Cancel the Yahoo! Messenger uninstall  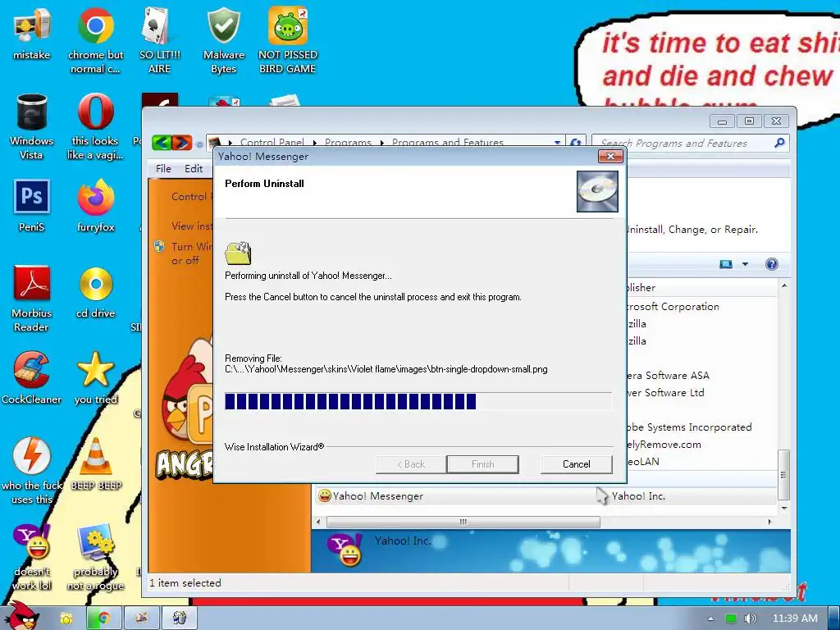click(x=577, y=464)
